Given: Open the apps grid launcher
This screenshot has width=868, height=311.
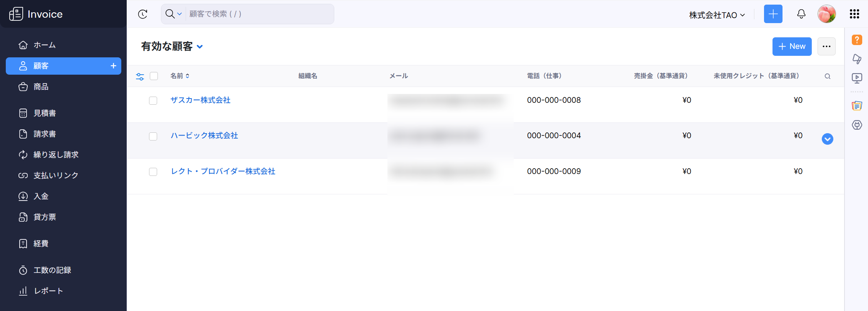Looking at the screenshot, I should 854,14.
